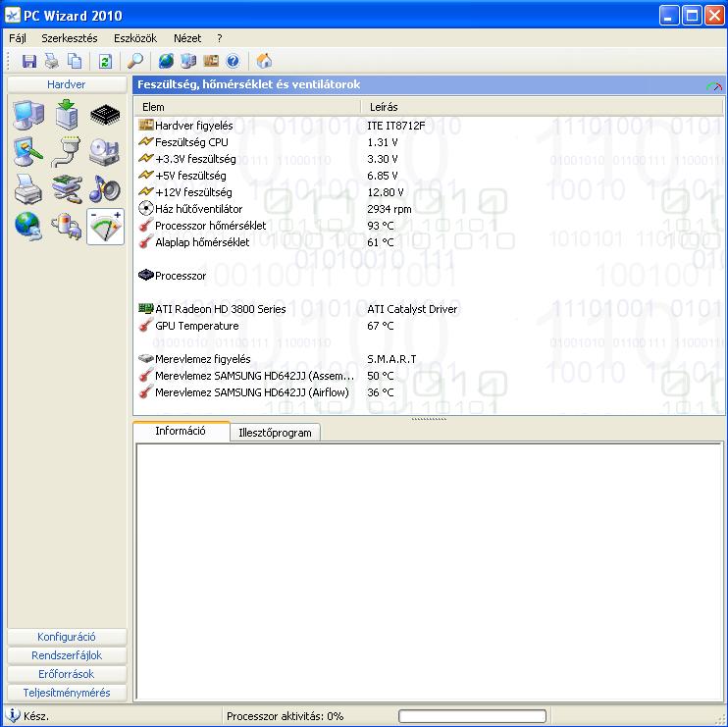Image resolution: width=728 pixels, height=727 pixels.
Task: Switch to the Illesztőprogram tab
Action: point(275,433)
